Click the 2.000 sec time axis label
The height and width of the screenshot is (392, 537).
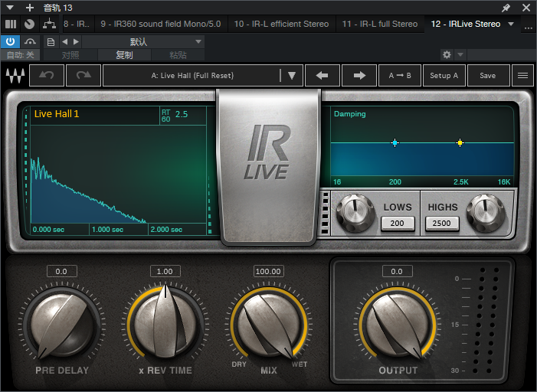(x=166, y=230)
